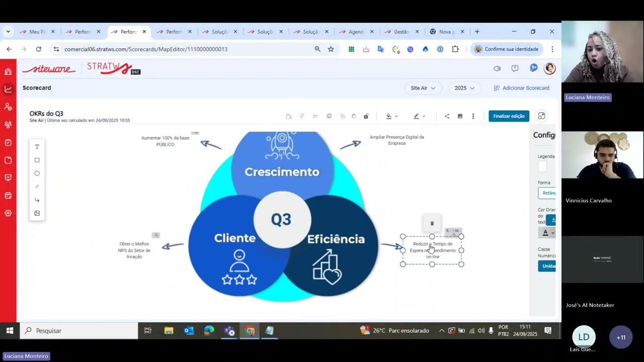Choose the insert image tool in palette
The image size is (644, 362).
37,213
